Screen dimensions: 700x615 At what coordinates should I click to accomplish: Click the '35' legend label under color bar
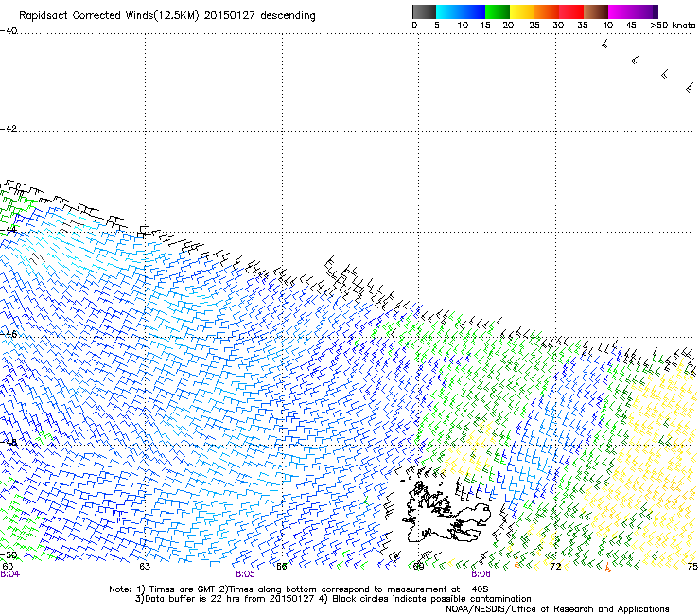coord(583,26)
